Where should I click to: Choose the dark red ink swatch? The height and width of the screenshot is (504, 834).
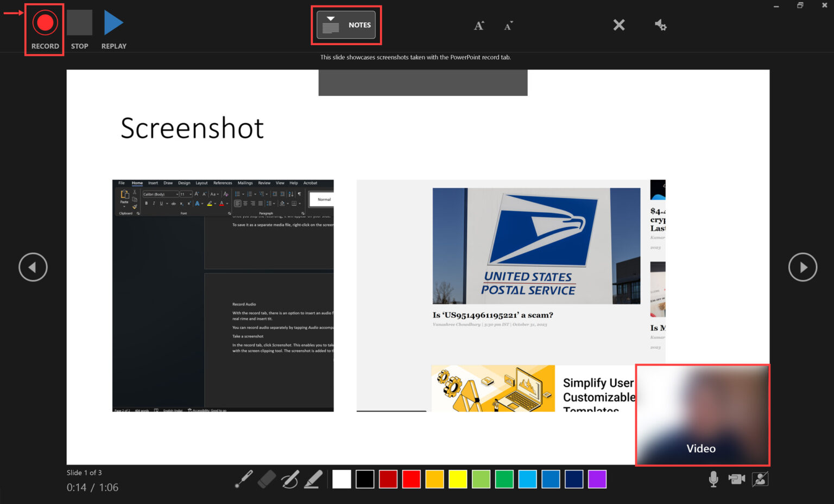[388, 479]
